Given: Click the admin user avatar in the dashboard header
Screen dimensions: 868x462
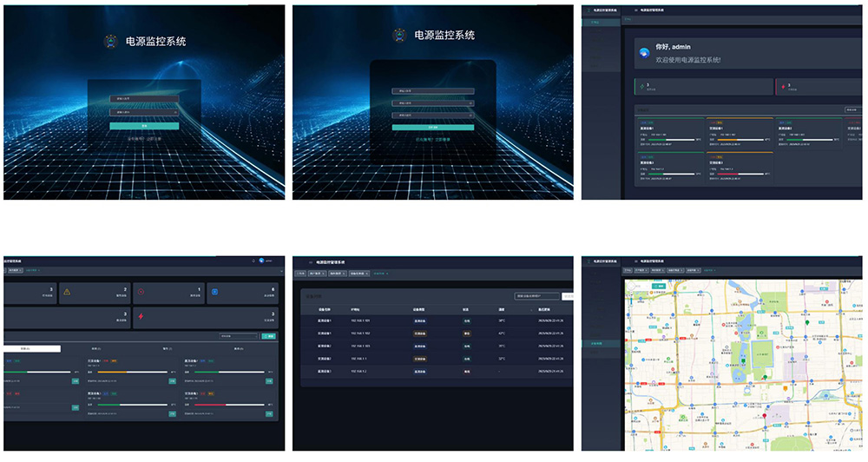Looking at the screenshot, I should point(261,260).
